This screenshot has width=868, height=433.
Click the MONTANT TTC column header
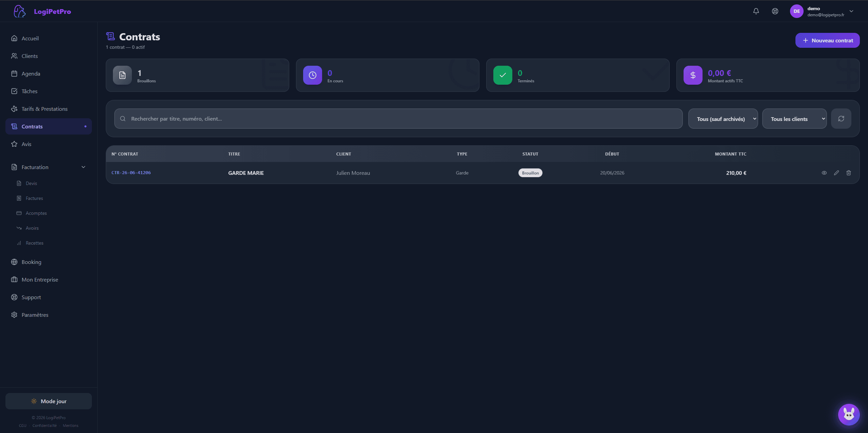pyautogui.click(x=730, y=154)
